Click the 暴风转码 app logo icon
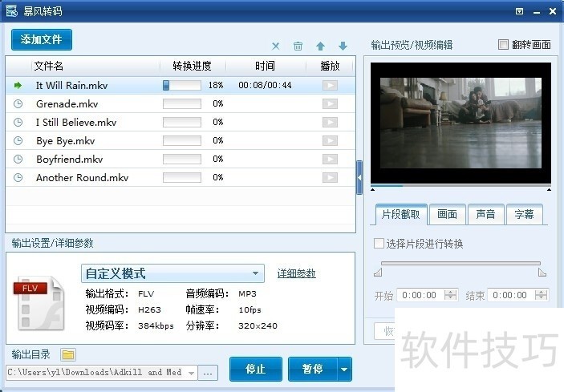Image resolution: width=564 pixels, height=392 pixels. click(11, 11)
